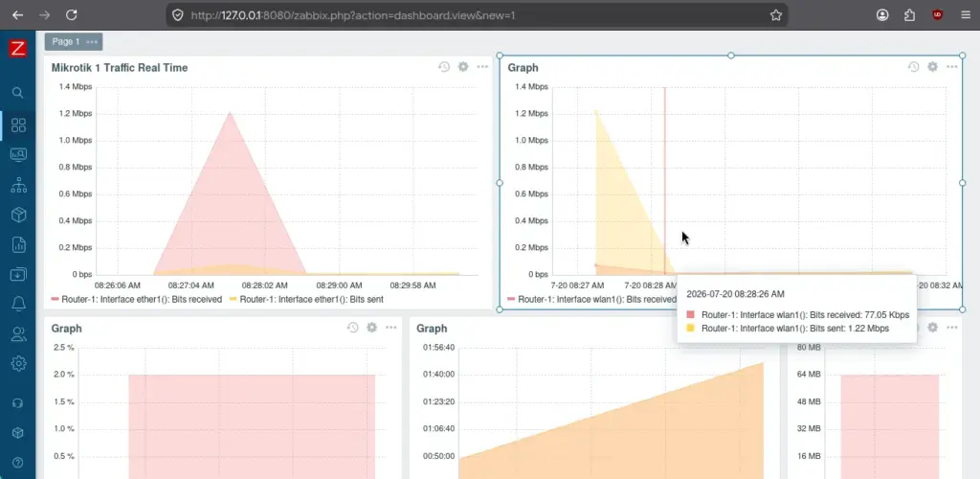Click red swatch in graph tooltip

coord(691,315)
